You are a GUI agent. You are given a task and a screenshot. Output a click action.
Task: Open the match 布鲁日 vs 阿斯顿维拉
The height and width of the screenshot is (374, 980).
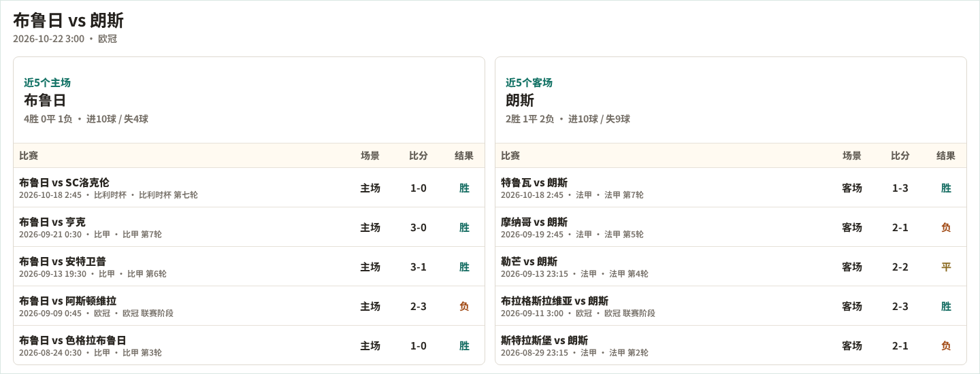67,301
